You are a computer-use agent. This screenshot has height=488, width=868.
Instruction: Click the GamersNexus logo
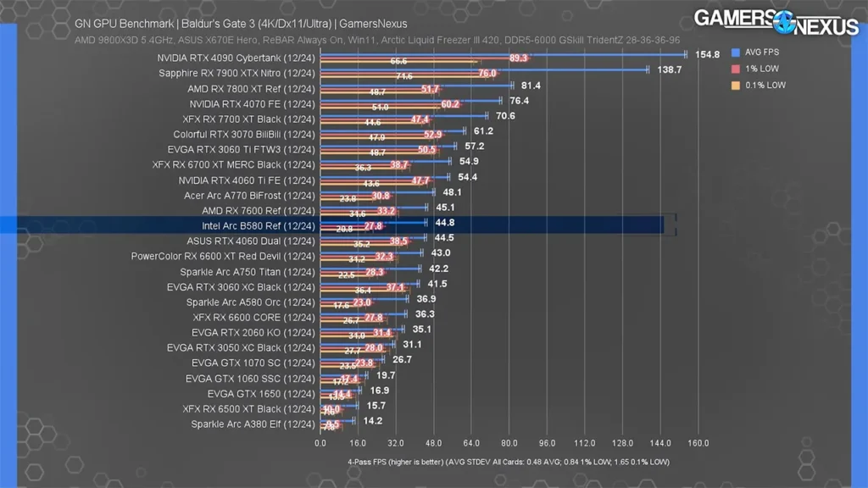tap(776, 22)
